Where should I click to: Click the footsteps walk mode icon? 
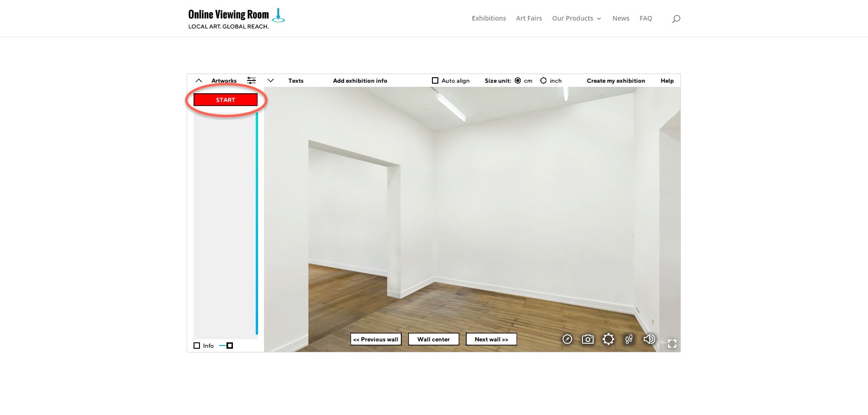pyautogui.click(x=629, y=339)
